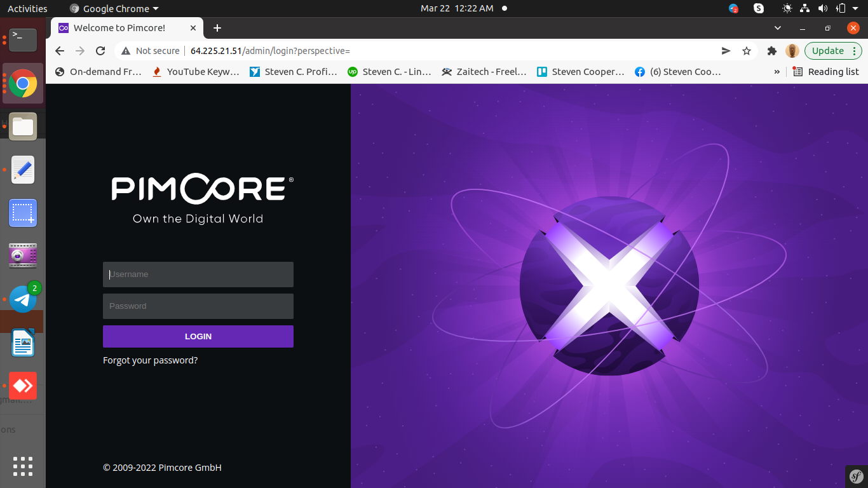The width and height of the screenshot is (868, 488).
Task: Open YouTube Keyw... bookmark
Action: coord(196,72)
